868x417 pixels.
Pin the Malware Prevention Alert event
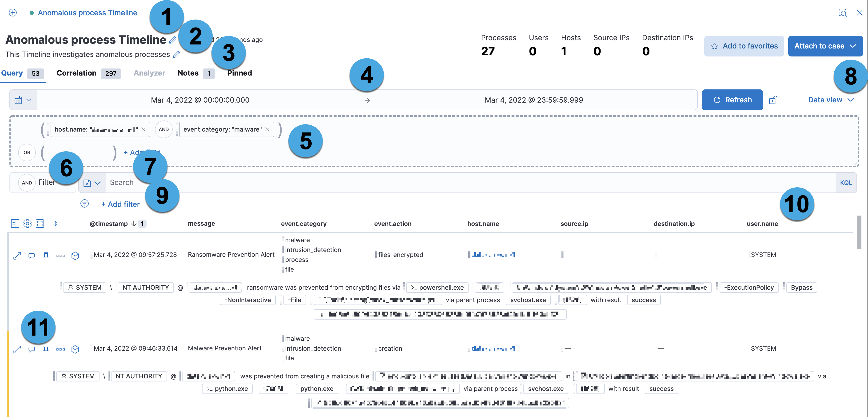tap(46, 349)
